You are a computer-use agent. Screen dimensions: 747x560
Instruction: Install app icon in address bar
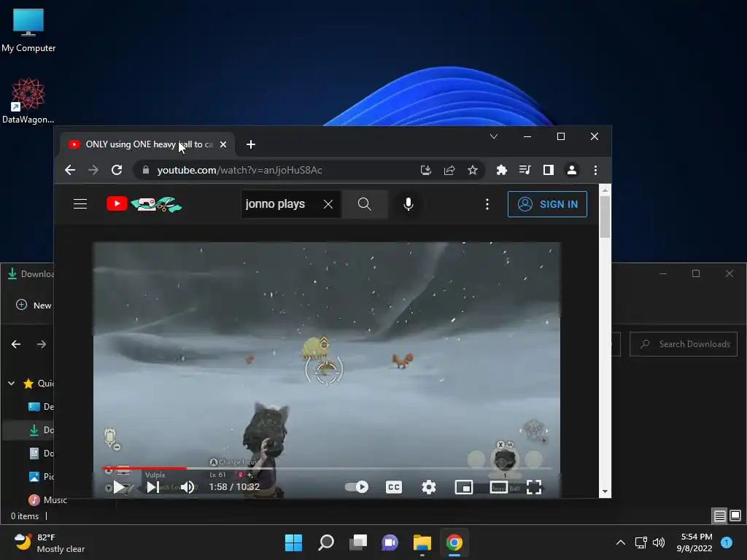pos(425,170)
